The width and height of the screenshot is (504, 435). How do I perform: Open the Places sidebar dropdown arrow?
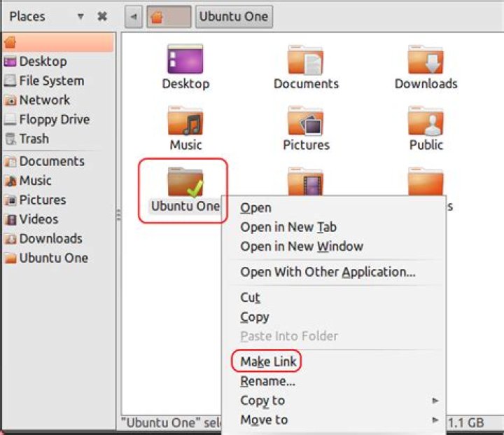[80, 16]
